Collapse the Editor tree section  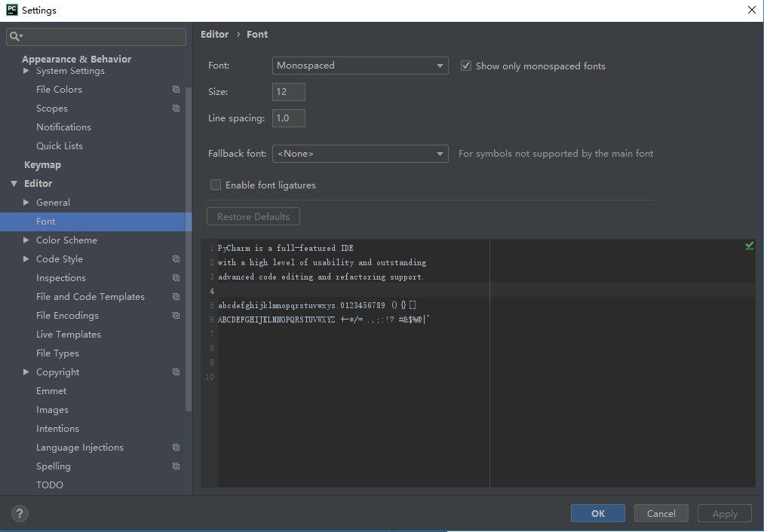click(14, 184)
